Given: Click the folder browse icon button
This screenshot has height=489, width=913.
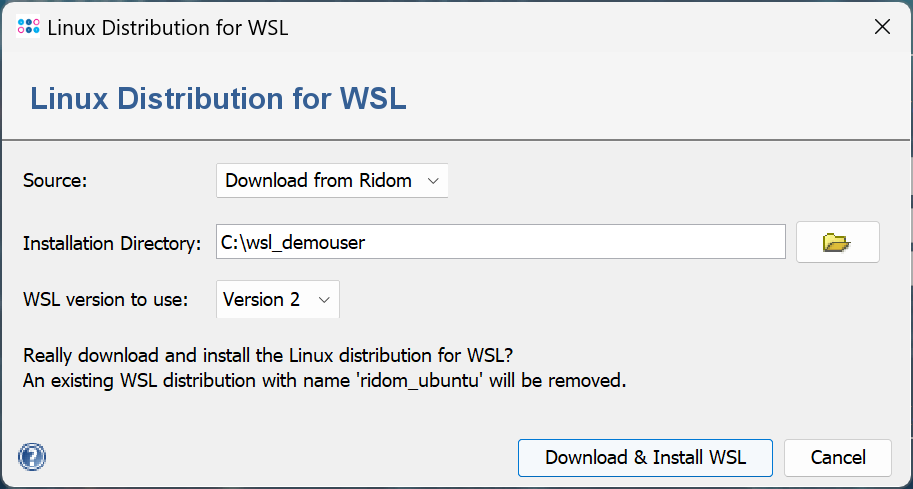Looking at the screenshot, I should tap(836, 242).
